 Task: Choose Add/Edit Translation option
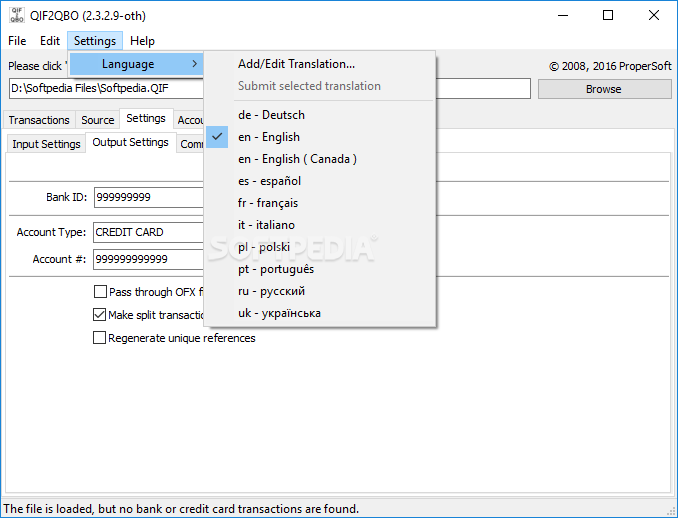(x=320, y=64)
